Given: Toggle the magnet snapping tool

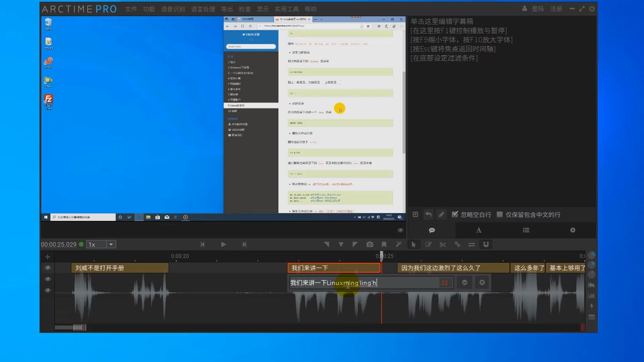Looking at the screenshot, I should pyautogui.click(x=486, y=244).
